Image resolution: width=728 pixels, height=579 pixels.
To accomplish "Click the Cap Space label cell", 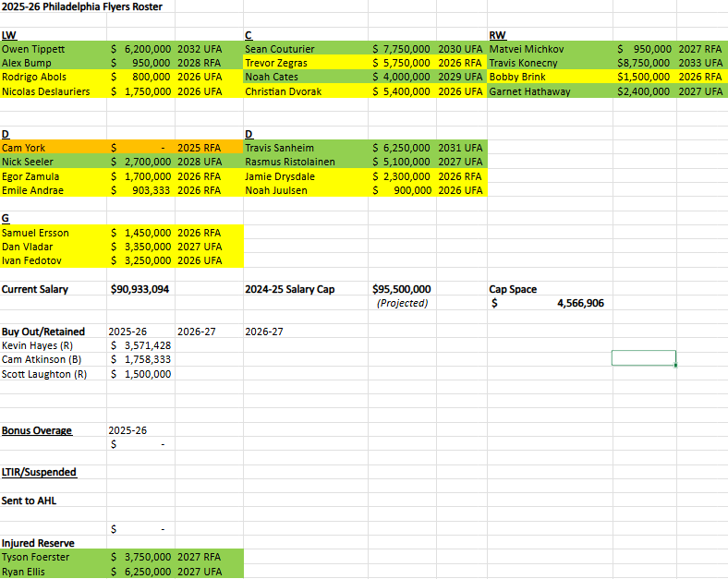I will (x=550, y=289).
